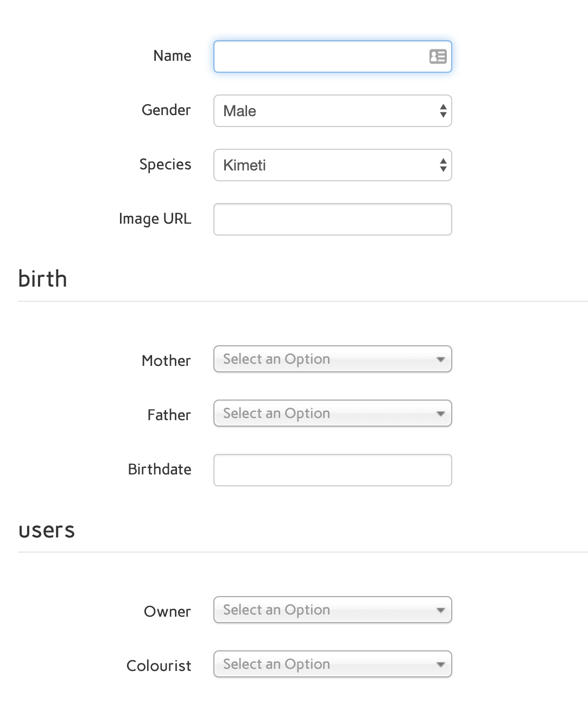Expand the Mother select box
The width and height of the screenshot is (588, 703).
[x=332, y=359]
